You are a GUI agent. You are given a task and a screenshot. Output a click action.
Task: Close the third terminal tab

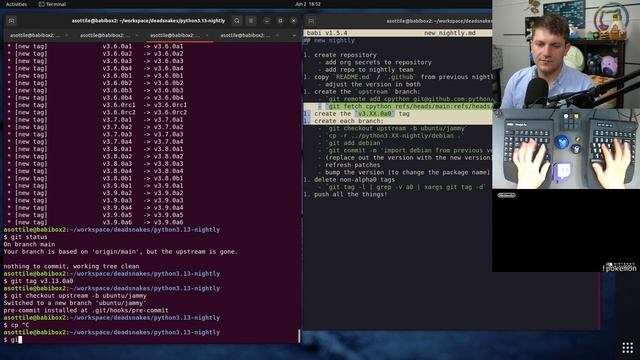point(207,36)
